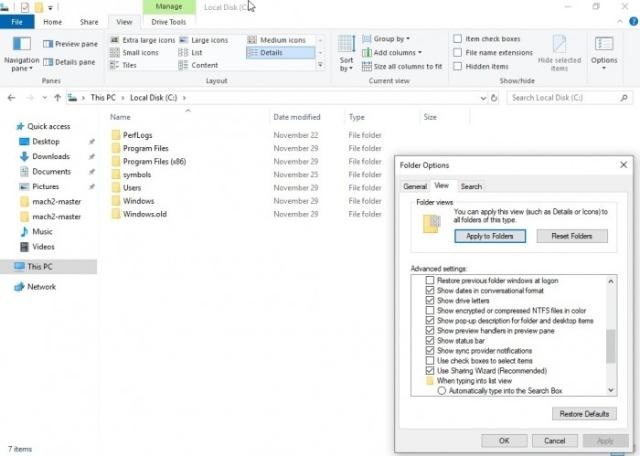Go up one folder level arrow
Viewport: 640px width, 456px height.
click(58, 98)
